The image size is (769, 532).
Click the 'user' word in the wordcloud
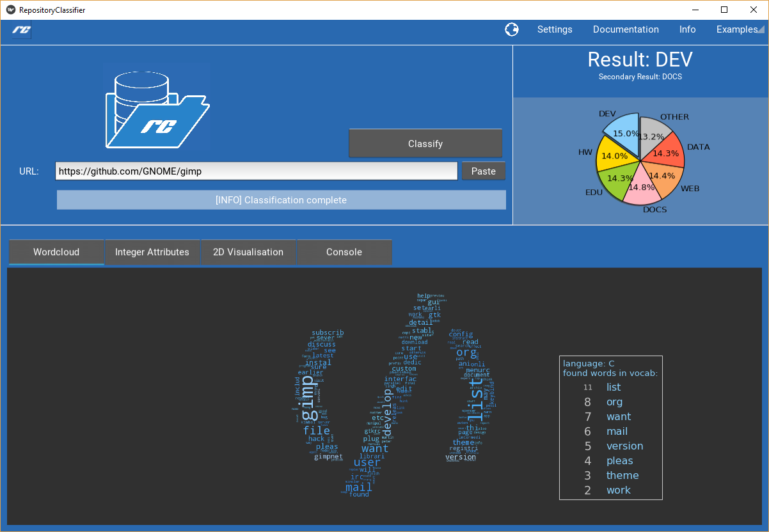point(367,462)
